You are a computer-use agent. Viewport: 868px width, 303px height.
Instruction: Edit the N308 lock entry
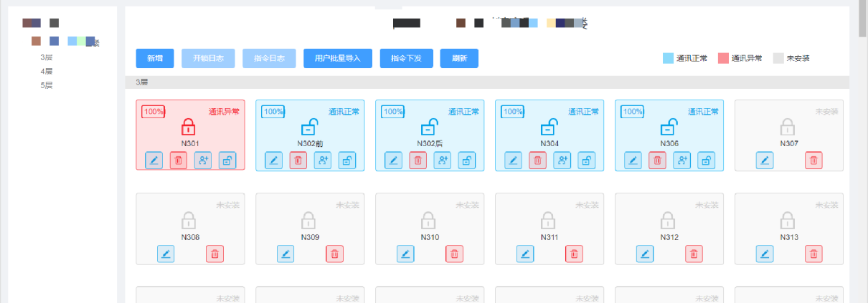point(166,254)
